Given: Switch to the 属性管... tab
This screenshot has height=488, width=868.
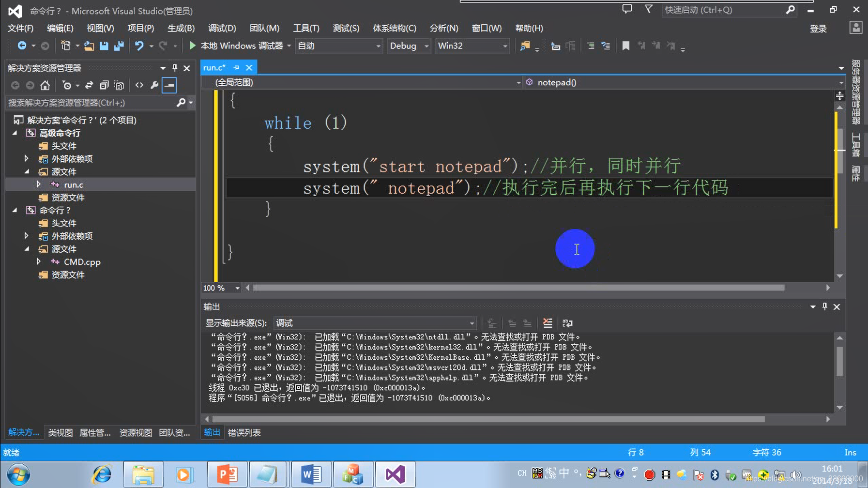Looking at the screenshot, I should 95,432.
